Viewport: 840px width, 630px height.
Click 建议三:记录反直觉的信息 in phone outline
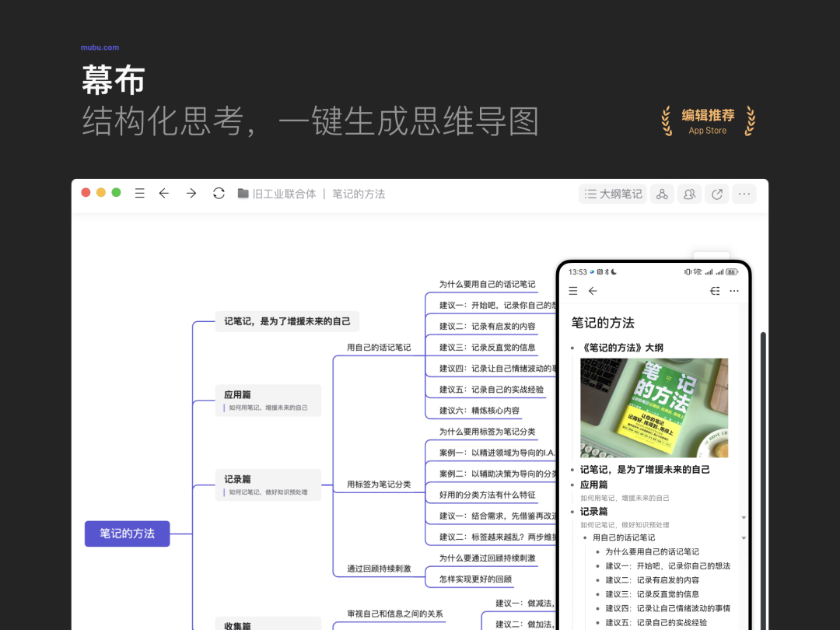click(652, 594)
